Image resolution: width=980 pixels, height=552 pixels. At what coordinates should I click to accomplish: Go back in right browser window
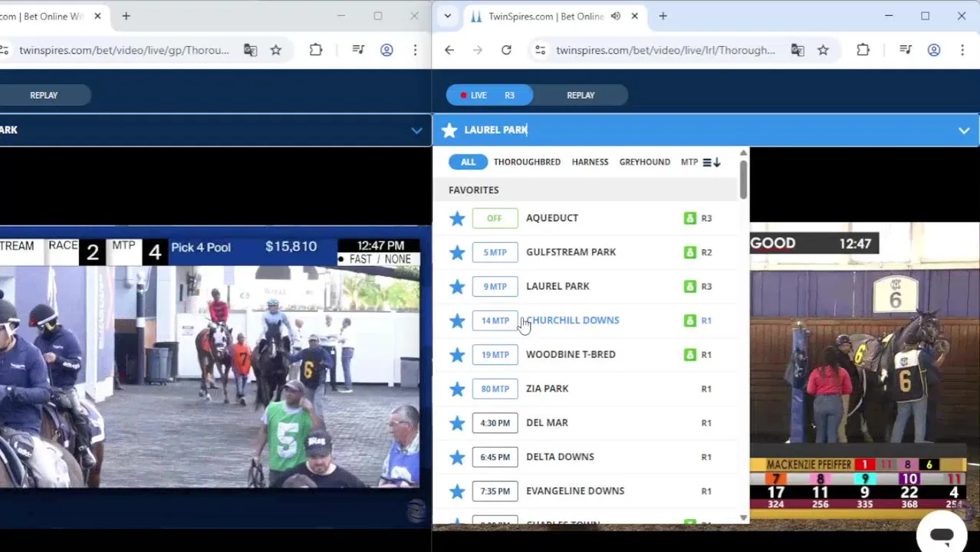coord(449,51)
